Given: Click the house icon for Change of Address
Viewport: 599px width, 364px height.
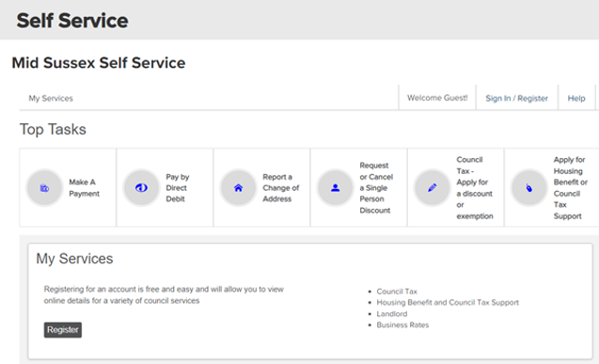Looking at the screenshot, I should click(239, 188).
